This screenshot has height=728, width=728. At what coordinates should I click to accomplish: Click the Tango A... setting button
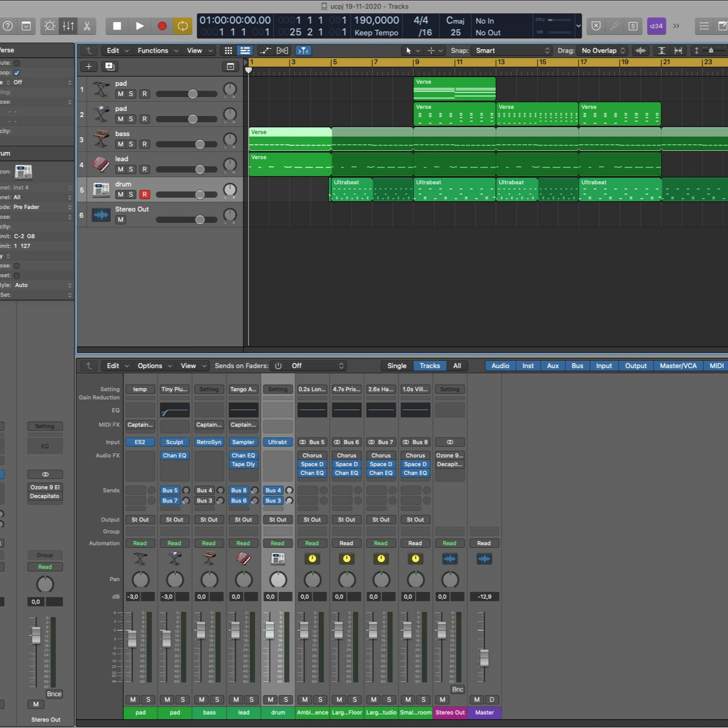243,389
